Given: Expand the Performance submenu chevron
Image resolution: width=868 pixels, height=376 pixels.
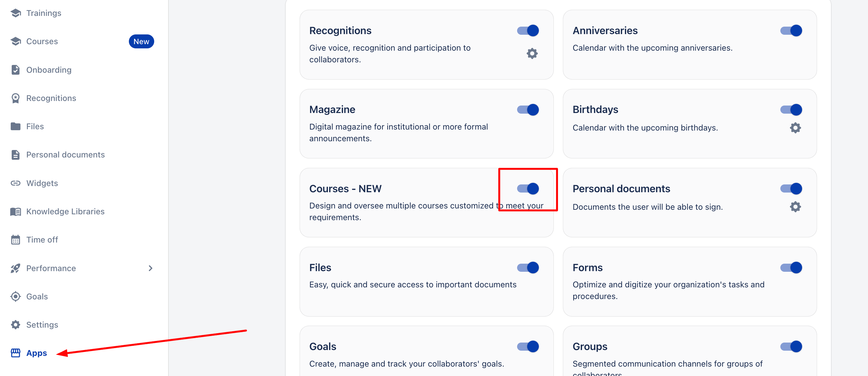Looking at the screenshot, I should pyautogui.click(x=151, y=268).
